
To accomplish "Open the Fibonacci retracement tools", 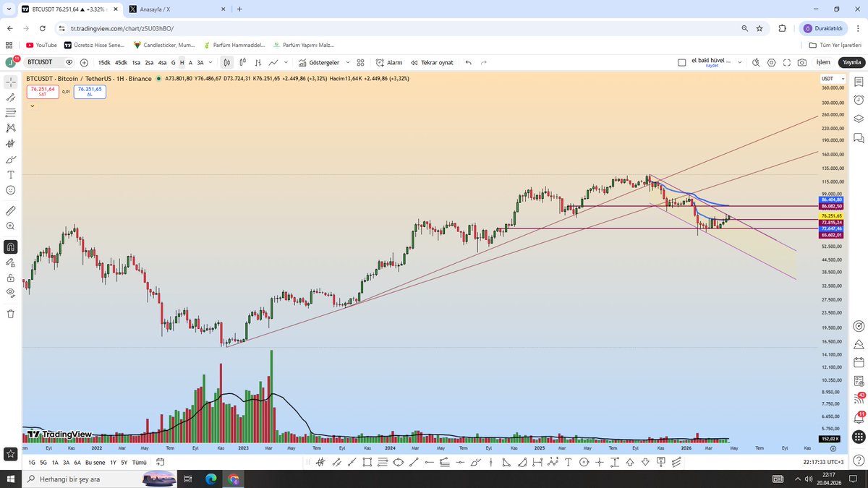I will pos(11,113).
